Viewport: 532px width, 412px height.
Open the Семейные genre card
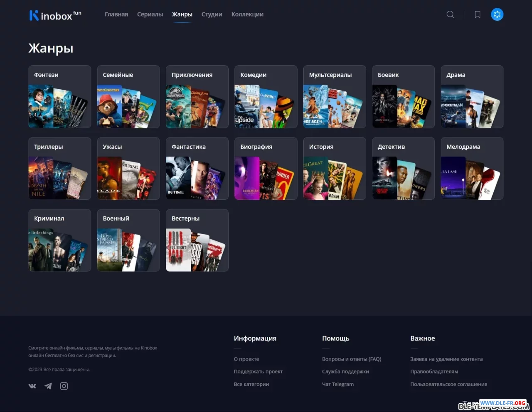tap(128, 97)
